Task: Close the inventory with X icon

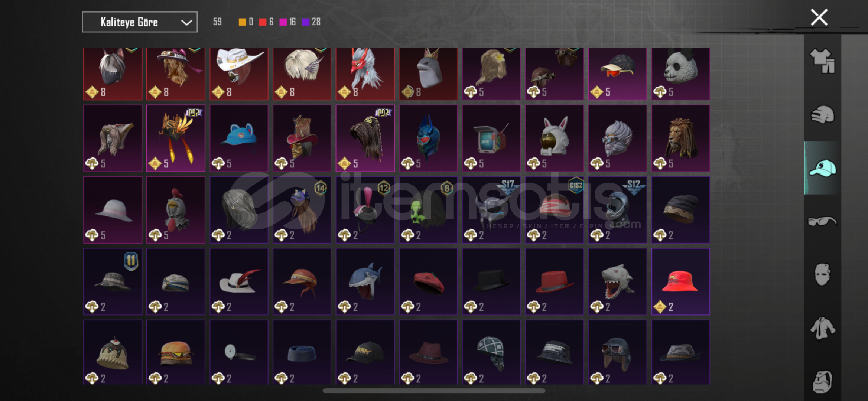Action: click(819, 17)
